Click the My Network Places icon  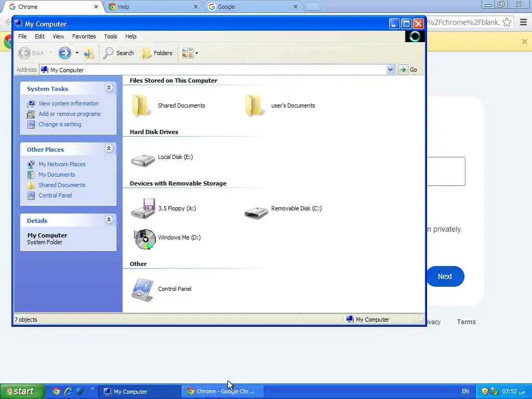pos(31,165)
